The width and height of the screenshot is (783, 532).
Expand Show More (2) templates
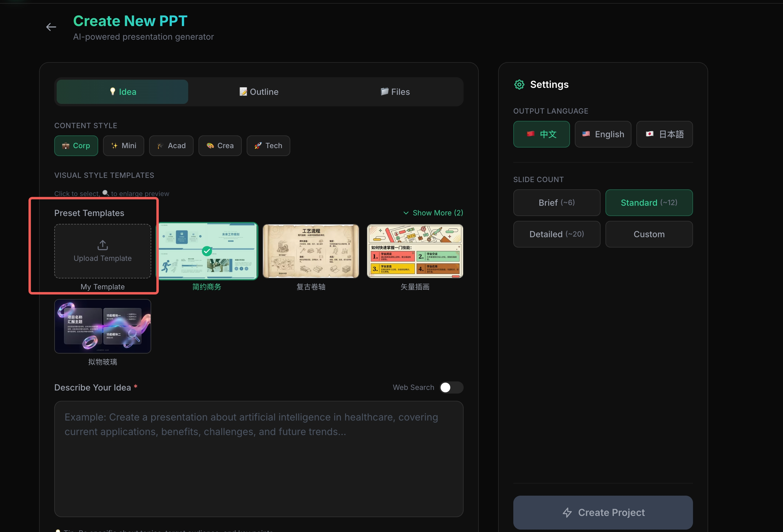(x=433, y=213)
